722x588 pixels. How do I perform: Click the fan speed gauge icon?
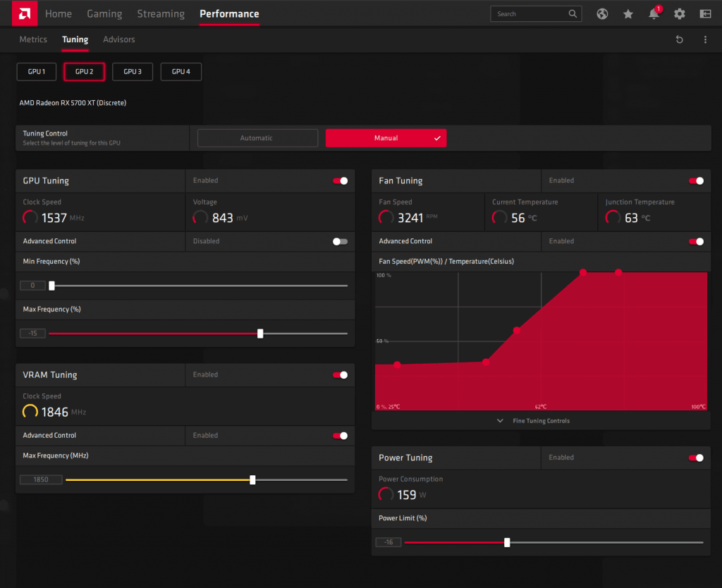coord(386,217)
